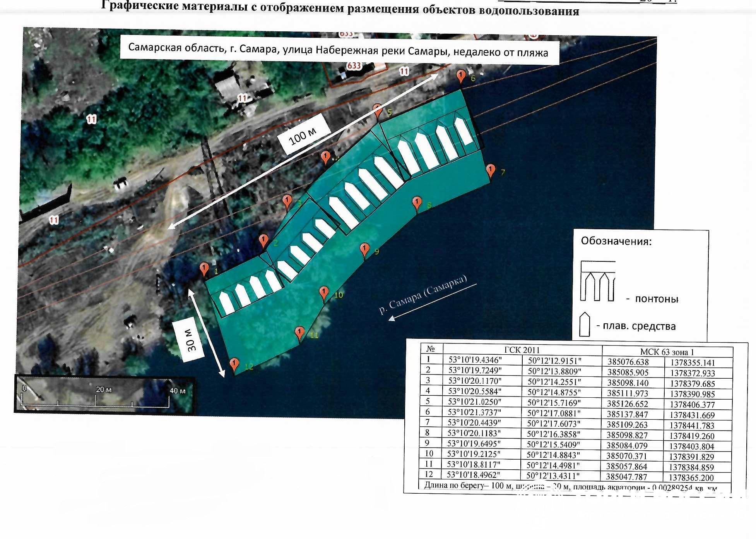Click the 'ГСК 2011' table column header
This screenshot has width=756, height=539.
[x=522, y=350]
